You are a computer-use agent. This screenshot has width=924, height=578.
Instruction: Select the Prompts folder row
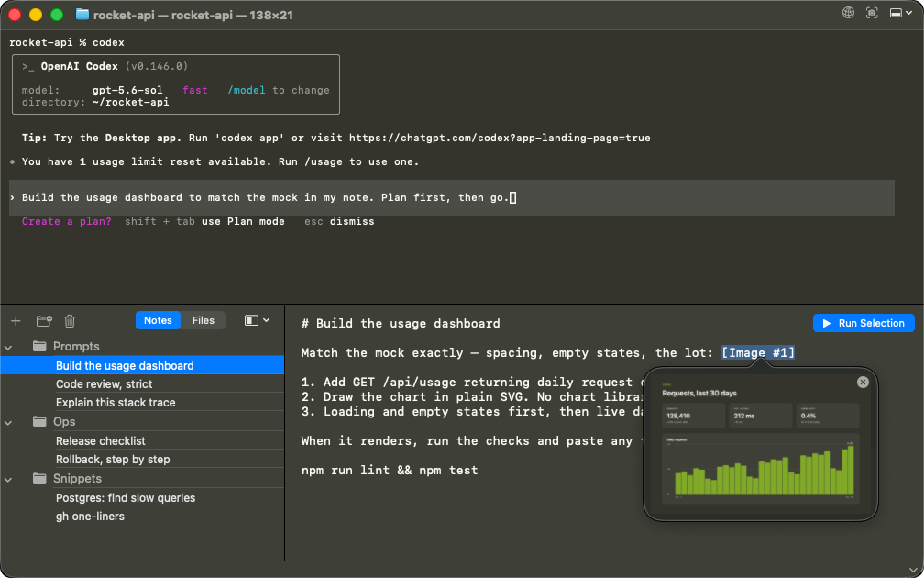tap(142, 346)
